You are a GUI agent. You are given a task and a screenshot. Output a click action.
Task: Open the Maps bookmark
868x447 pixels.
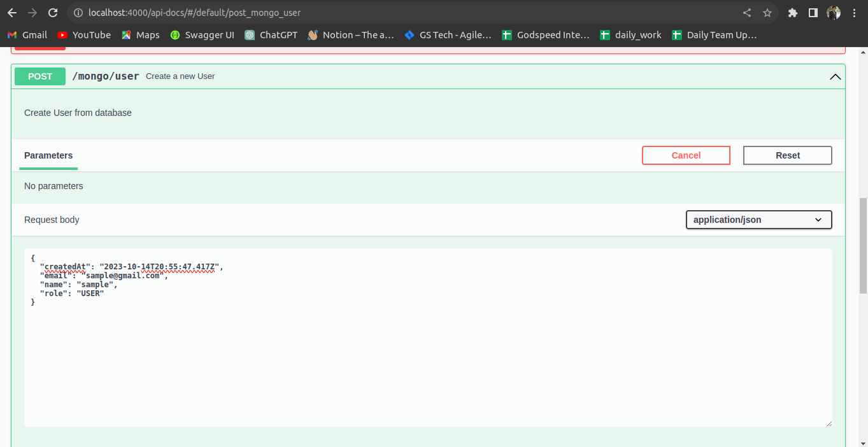click(x=141, y=35)
